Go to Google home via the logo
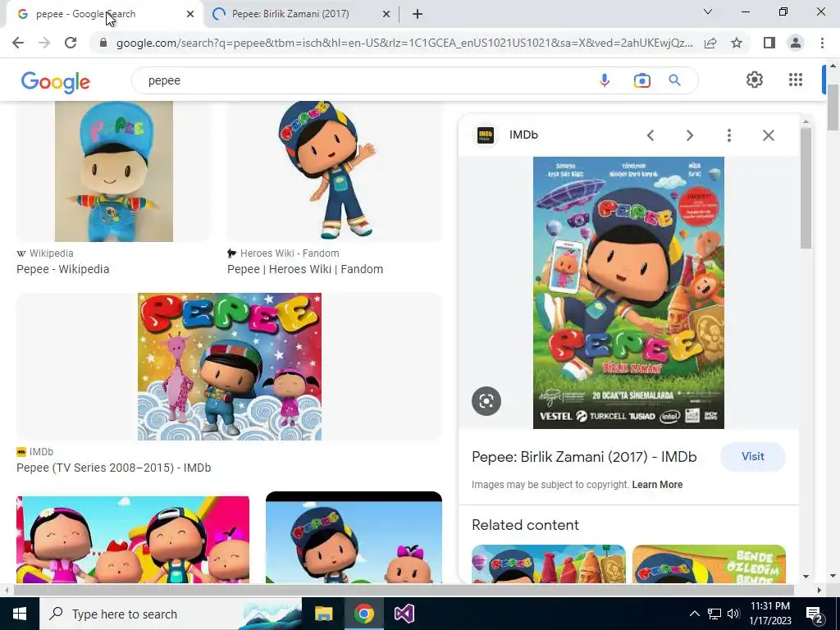Screen dimensions: 840x630 56,81
